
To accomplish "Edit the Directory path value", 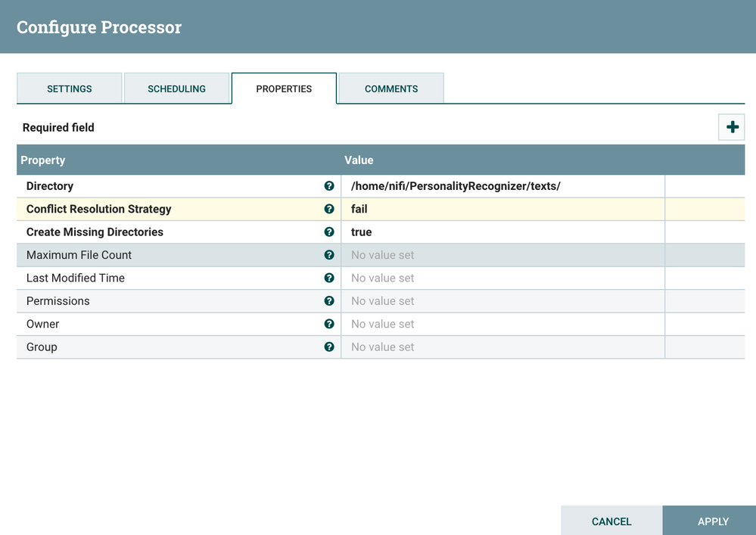I will [x=502, y=186].
